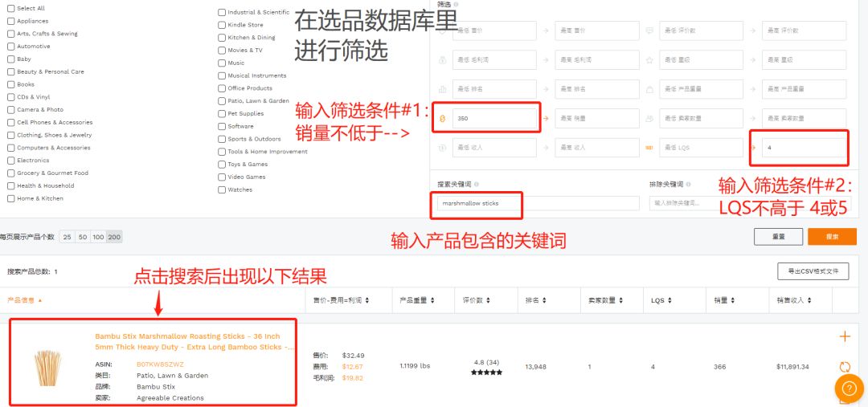The width and height of the screenshot is (868, 407).
Task: Set 200 products per page
Action: tap(114, 237)
